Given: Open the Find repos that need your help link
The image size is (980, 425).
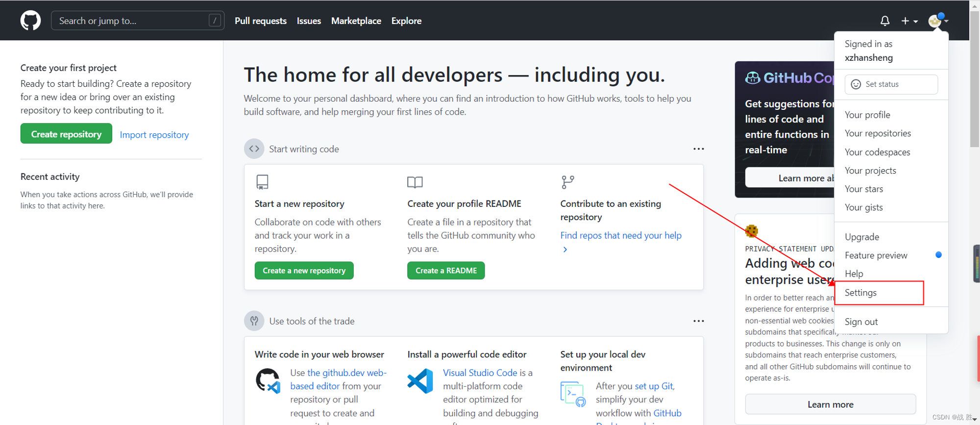Looking at the screenshot, I should tap(621, 235).
